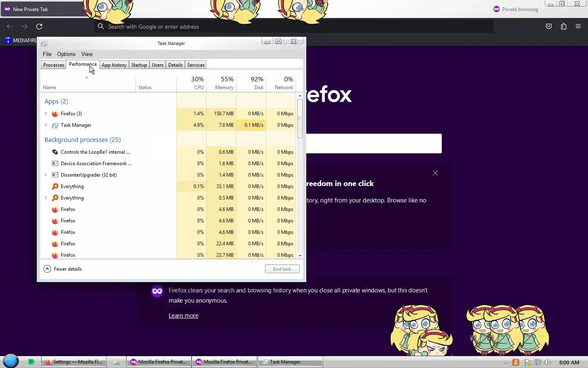Click the volume speaker tray icon

[x=548, y=362]
